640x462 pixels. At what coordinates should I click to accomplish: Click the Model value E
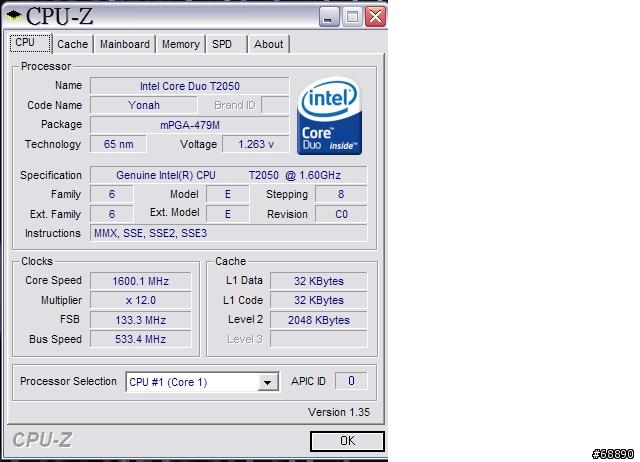click(228, 194)
